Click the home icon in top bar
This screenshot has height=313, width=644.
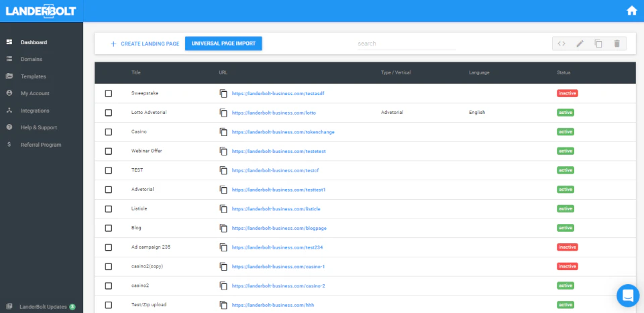pos(632,11)
